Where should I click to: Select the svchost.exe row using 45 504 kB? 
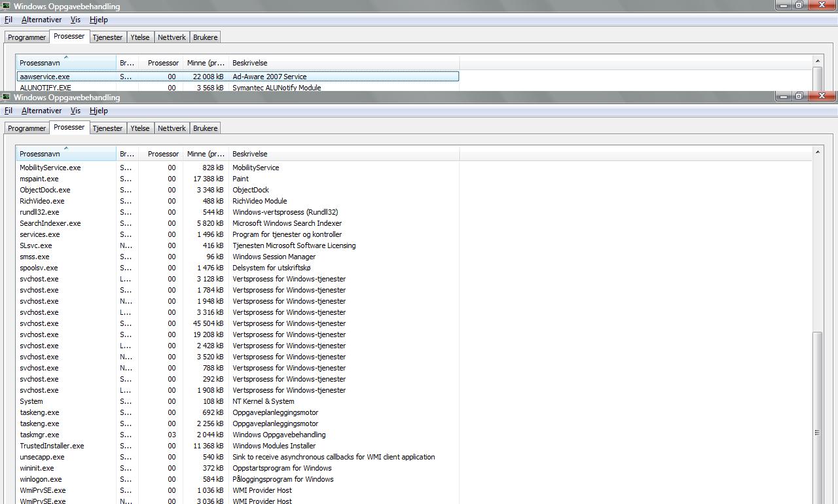click(238, 323)
